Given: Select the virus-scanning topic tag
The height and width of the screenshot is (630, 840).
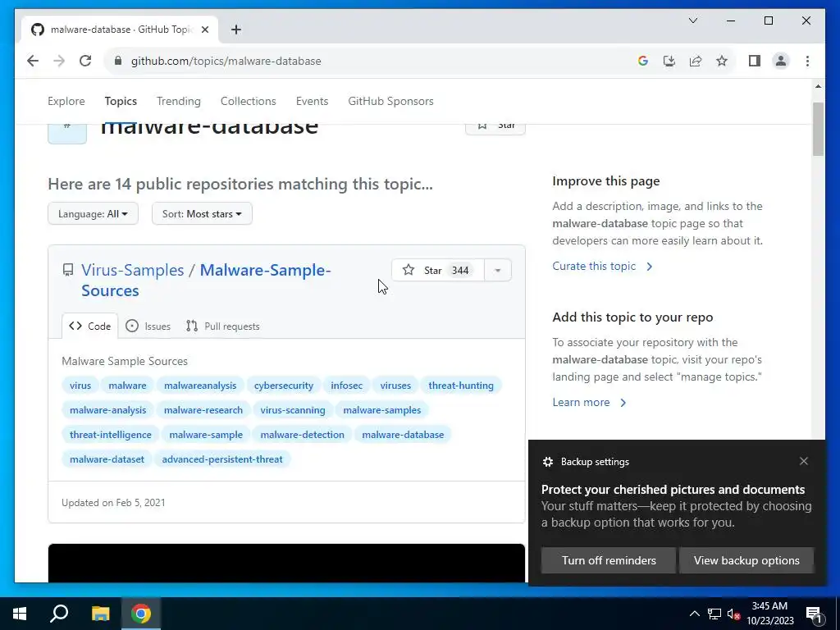Looking at the screenshot, I should coord(293,410).
